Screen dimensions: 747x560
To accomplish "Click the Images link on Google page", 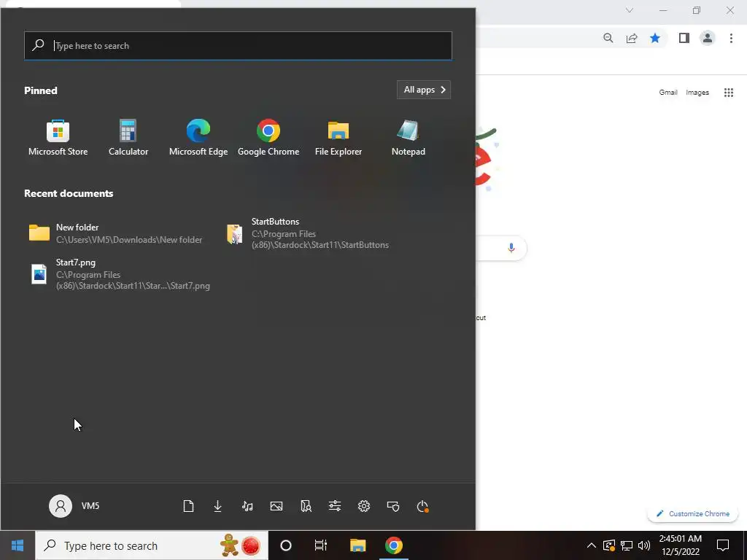I will coord(697,93).
